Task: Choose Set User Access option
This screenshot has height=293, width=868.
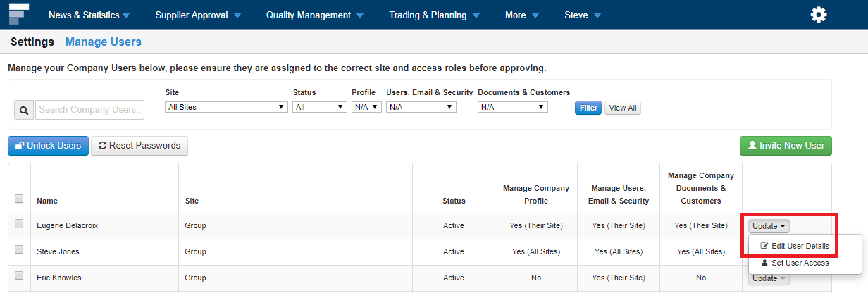Action: (x=795, y=263)
